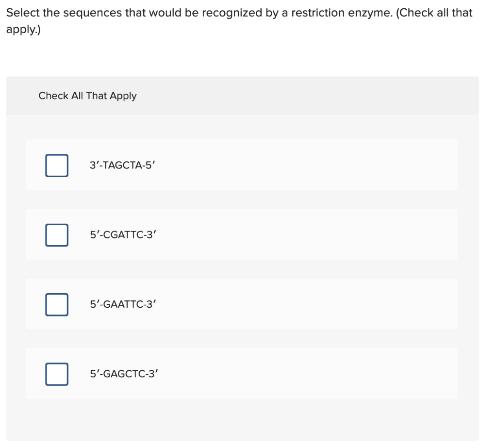Click the first answer row background

pos(291,165)
